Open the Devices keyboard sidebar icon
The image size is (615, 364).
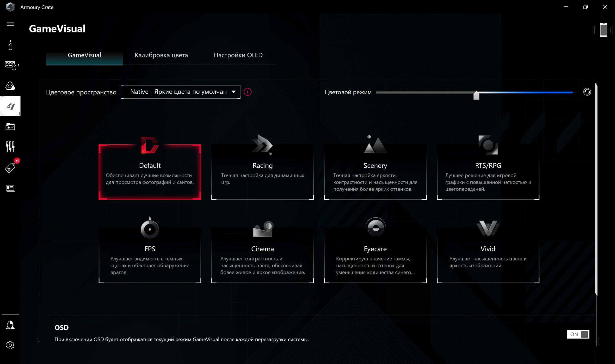[x=11, y=65]
